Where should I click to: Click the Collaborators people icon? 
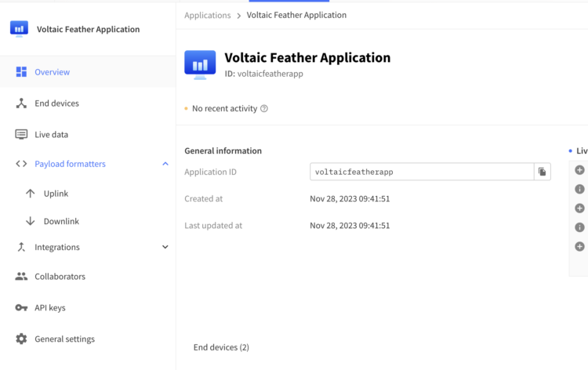pos(21,276)
